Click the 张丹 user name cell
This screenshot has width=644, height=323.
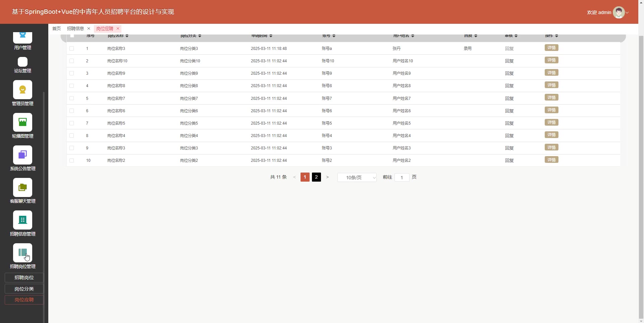click(396, 49)
